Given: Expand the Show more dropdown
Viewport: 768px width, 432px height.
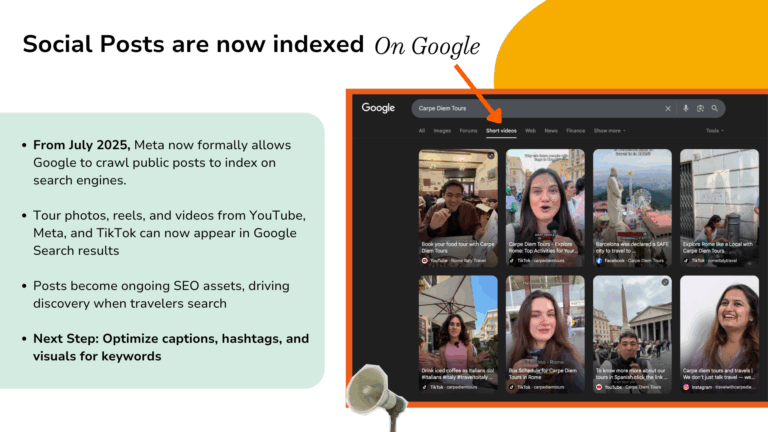Looking at the screenshot, I should (x=610, y=130).
